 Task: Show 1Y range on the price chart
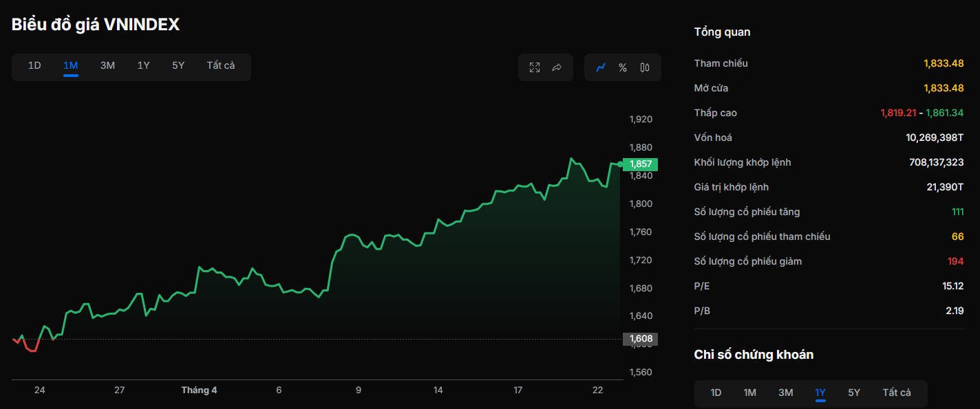click(x=143, y=66)
